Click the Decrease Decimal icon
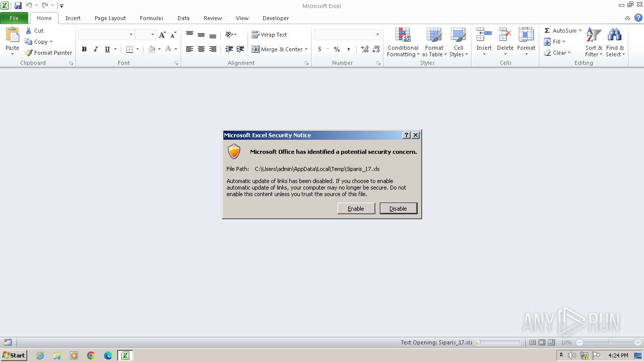 (376, 49)
